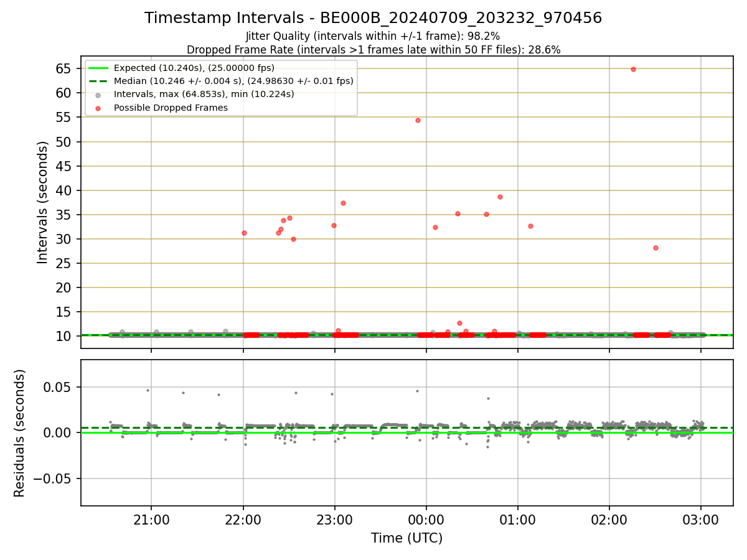Click legend entry 'Intervals, max (64.853s), min (10.224s)'
747x560 pixels.
(204, 94)
